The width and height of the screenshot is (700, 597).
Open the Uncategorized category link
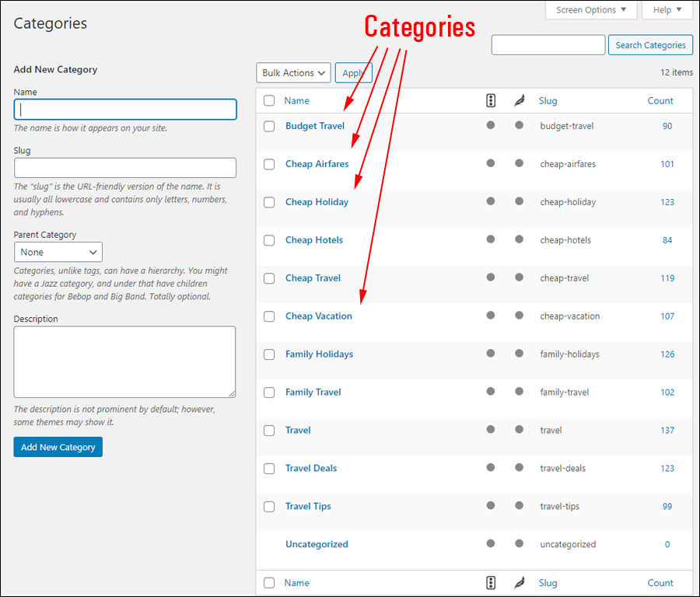pyautogui.click(x=317, y=544)
